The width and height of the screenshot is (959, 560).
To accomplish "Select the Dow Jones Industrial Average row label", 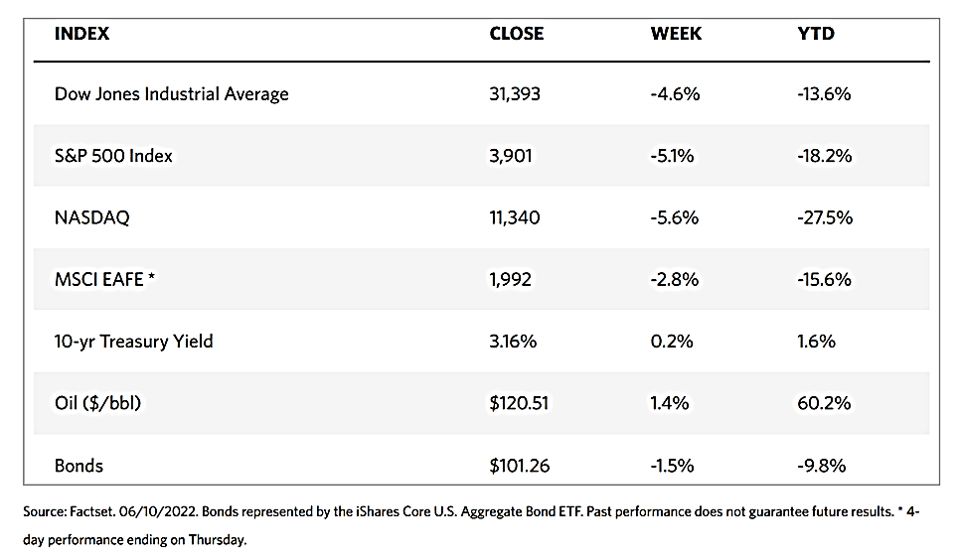I will pyautogui.click(x=172, y=94).
